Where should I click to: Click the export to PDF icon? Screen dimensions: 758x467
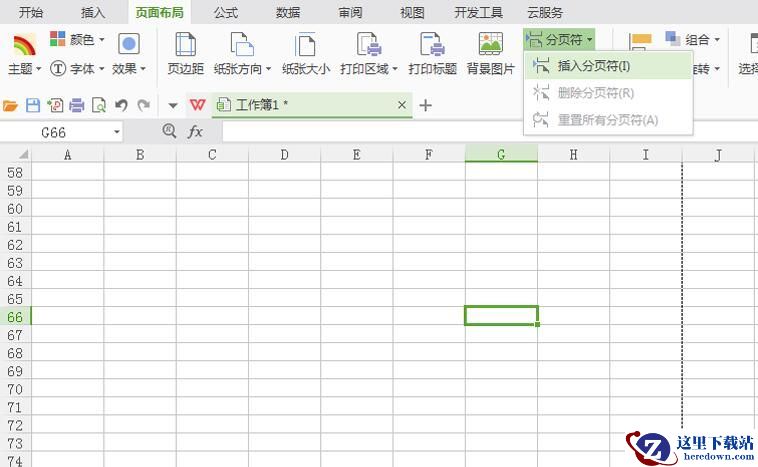[x=55, y=105]
